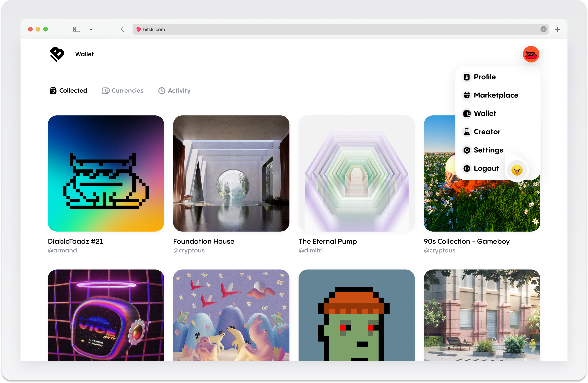Click the @dimitri creator link
Image resolution: width=588 pixels, height=383 pixels.
tap(311, 250)
